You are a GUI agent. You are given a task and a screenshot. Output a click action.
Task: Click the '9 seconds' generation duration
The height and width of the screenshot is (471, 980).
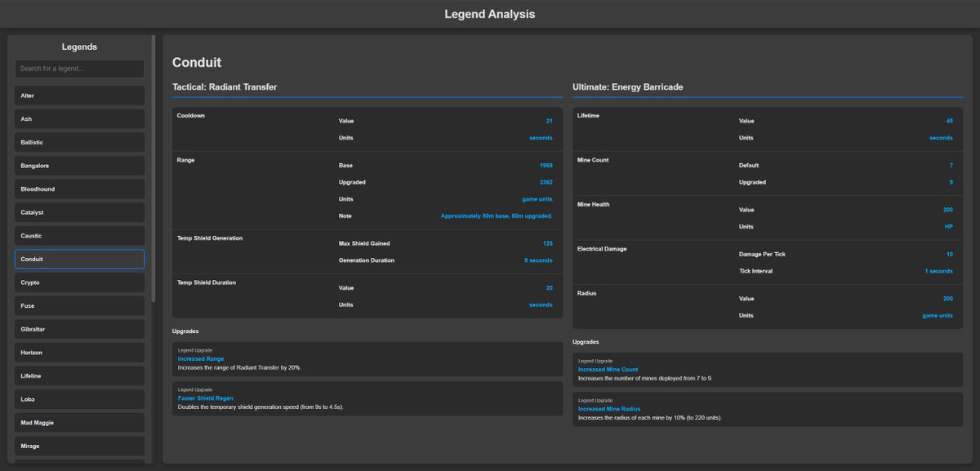538,260
